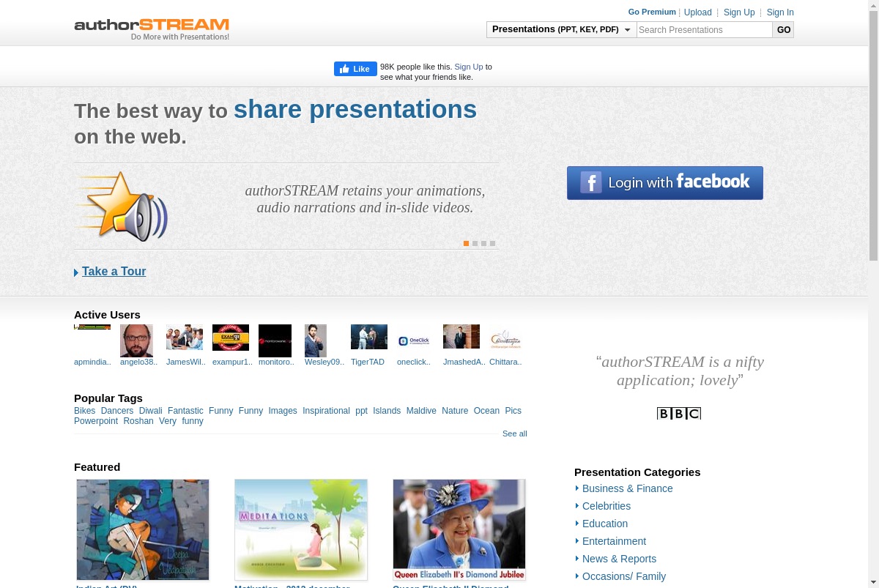This screenshot has height=588, width=879.
Task: Open Occasions/ Family category
Action: coord(624,576)
